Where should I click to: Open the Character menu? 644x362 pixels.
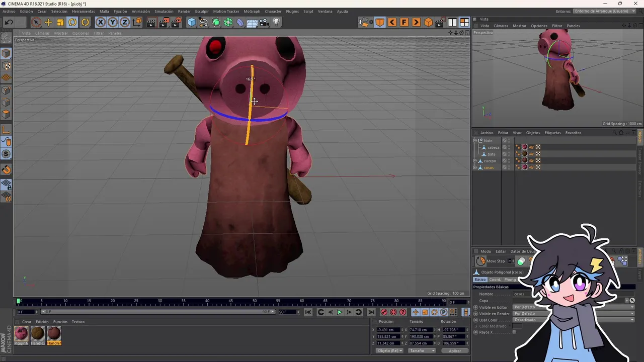[273, 11]
